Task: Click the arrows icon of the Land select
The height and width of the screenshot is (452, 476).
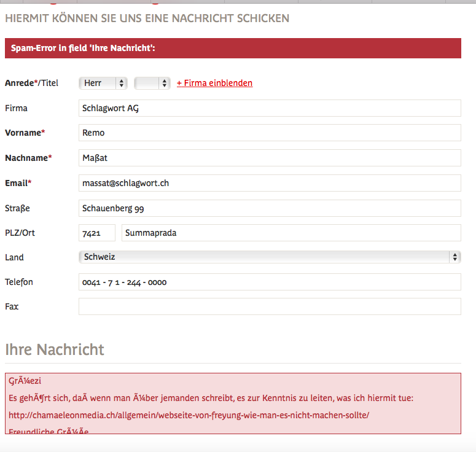Action: pos(455,257)
